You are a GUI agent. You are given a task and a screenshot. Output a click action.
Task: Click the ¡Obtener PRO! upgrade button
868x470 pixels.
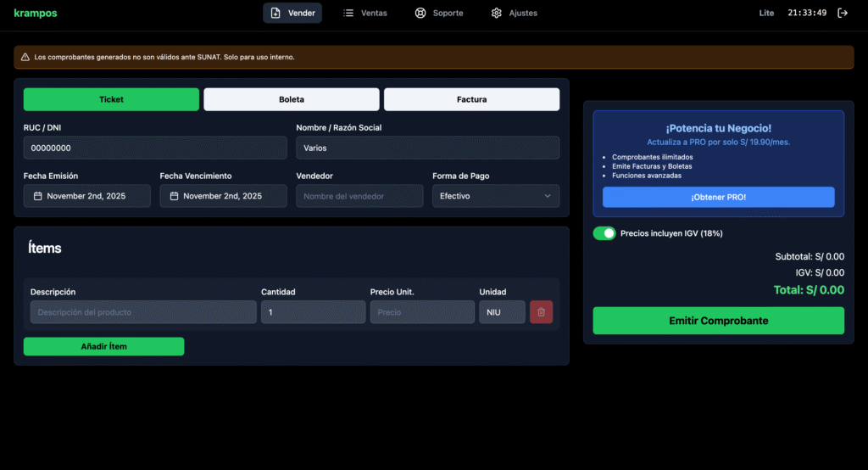click(718, 197)
